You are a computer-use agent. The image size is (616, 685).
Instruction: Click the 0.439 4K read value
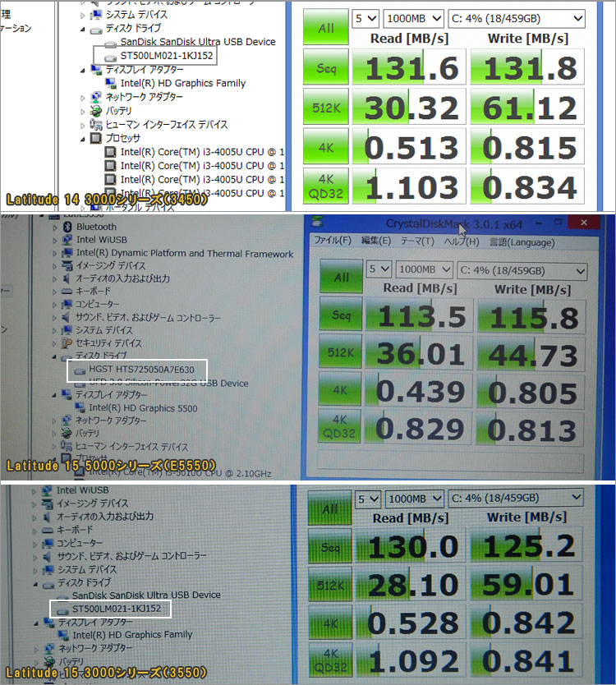420,391
